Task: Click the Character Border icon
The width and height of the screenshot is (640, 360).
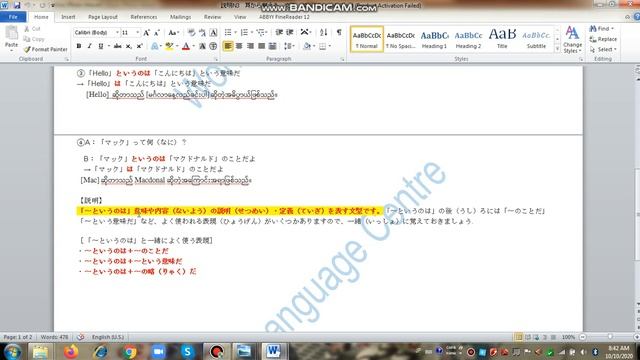Action: pyautogui.click(x=213, y=33)
